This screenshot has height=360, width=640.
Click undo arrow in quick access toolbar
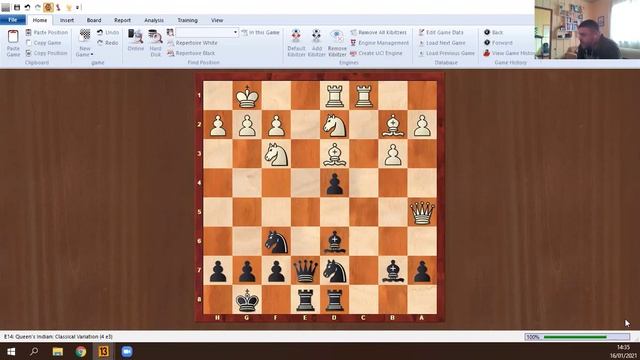(x=27, y=7)
